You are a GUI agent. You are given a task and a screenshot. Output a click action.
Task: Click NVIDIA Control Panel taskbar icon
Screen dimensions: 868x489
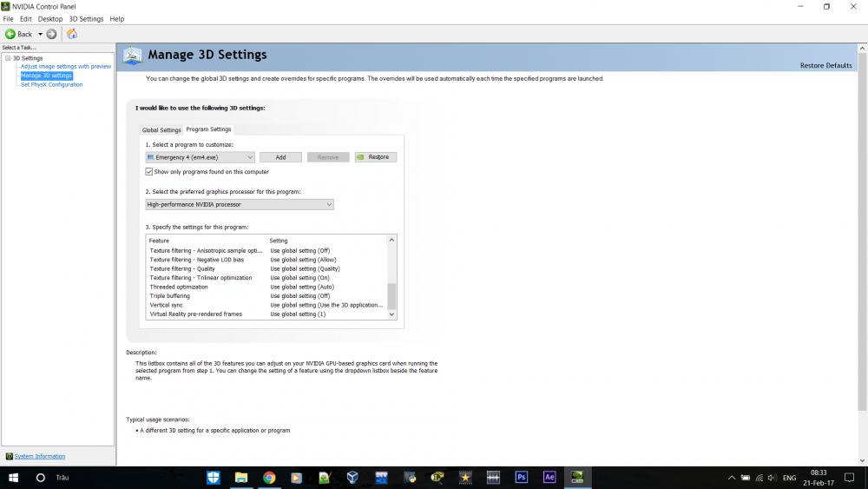coord(577,478)
